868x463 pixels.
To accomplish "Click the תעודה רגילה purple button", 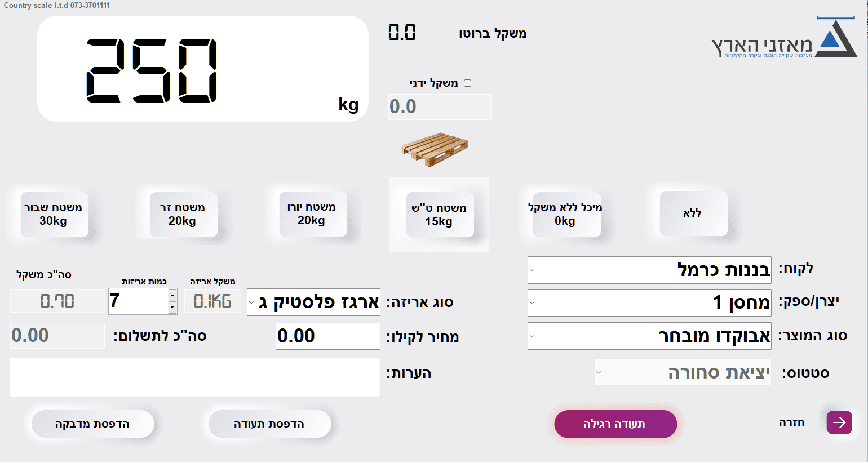I will click(x=615, y=424).
